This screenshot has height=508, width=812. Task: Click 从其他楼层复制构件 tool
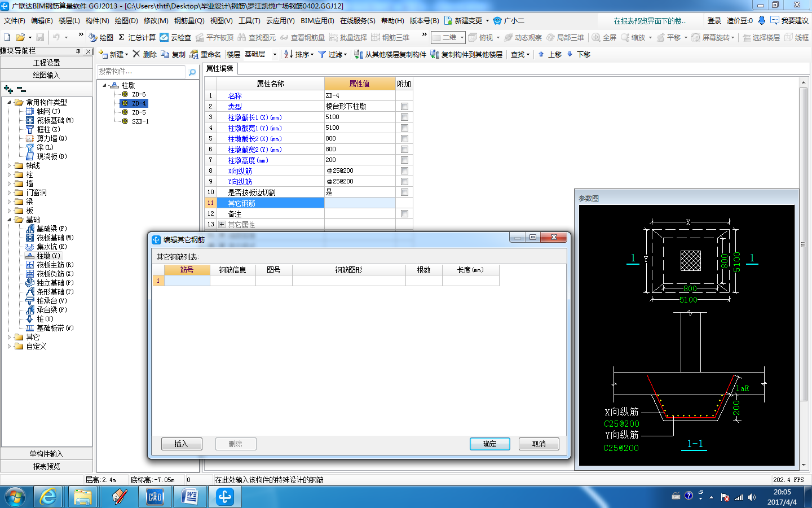(390, 54)
